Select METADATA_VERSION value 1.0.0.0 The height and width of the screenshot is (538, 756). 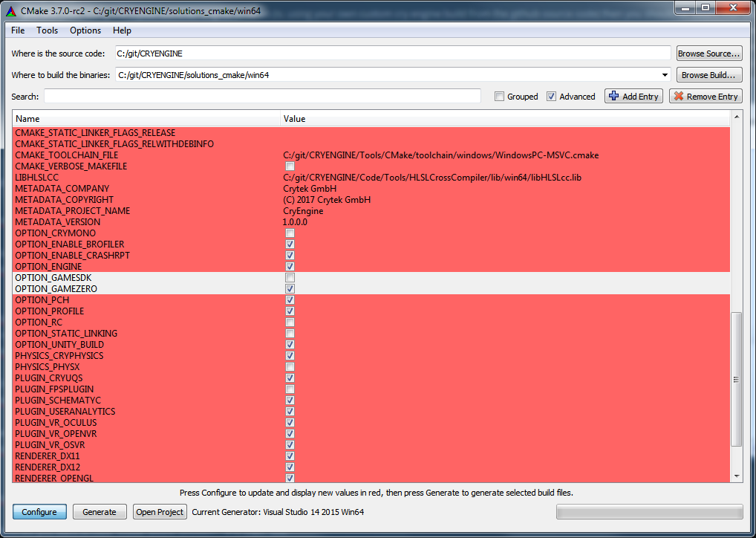click(x=295, y=222)
